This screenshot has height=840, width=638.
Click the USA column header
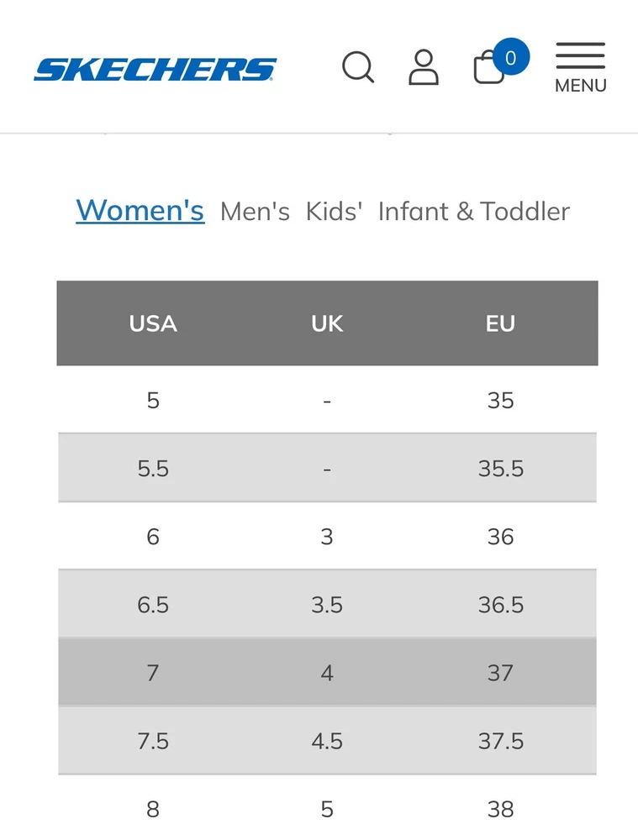(153, 324)
